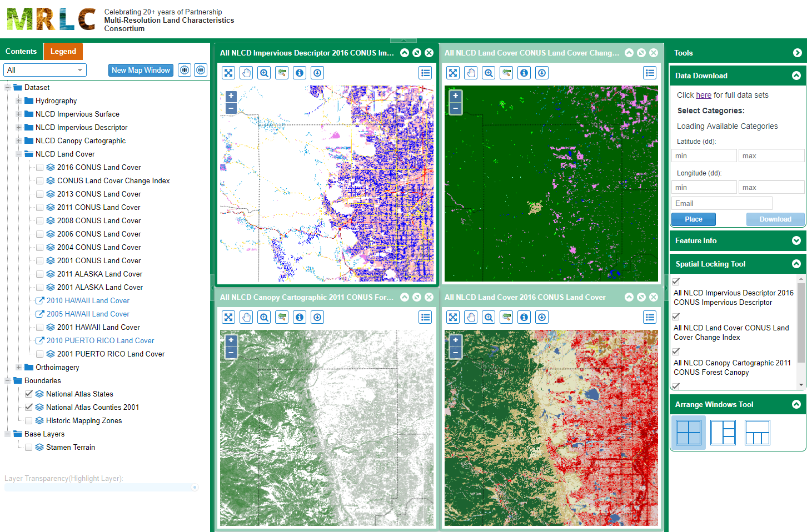Select the identify info tool in the Land Cover Change window
The width and height of the screenshot is (807, 532).
(x=524, y=73)
